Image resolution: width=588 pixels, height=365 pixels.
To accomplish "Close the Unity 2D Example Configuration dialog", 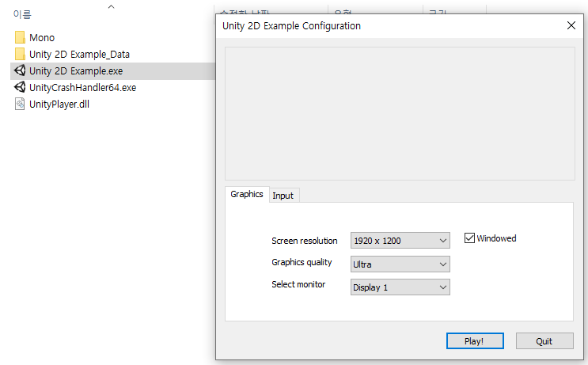I will pos(571,25).
